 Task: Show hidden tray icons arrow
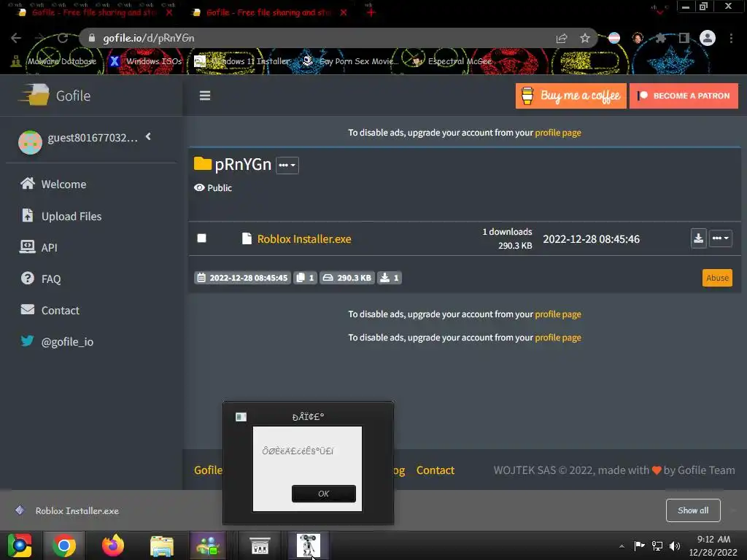pyautogui.click(x=622, y=545)
